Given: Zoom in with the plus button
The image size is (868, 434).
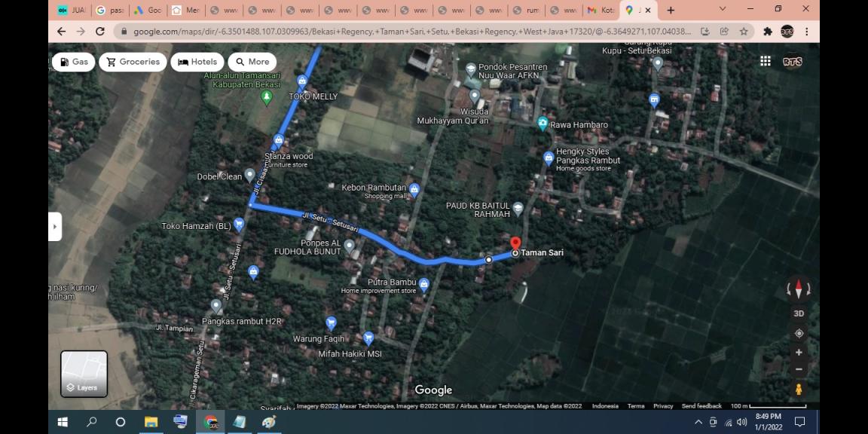Looking at the screenshot, I should [799, 352].
